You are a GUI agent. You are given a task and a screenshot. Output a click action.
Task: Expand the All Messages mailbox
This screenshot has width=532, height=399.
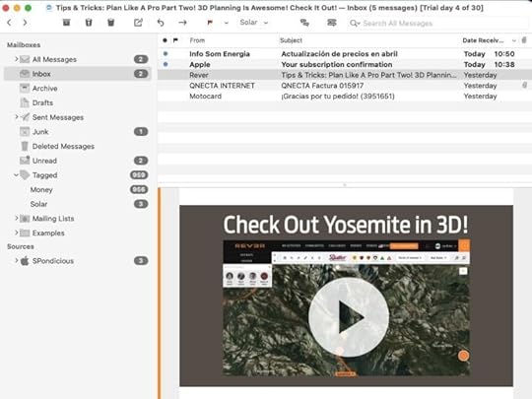point(16,59)
